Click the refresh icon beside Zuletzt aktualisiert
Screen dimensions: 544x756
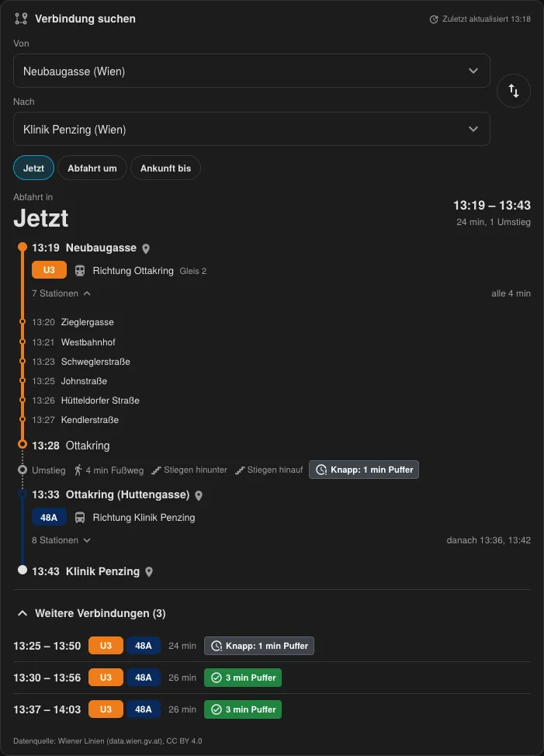[x=434, y=19]
